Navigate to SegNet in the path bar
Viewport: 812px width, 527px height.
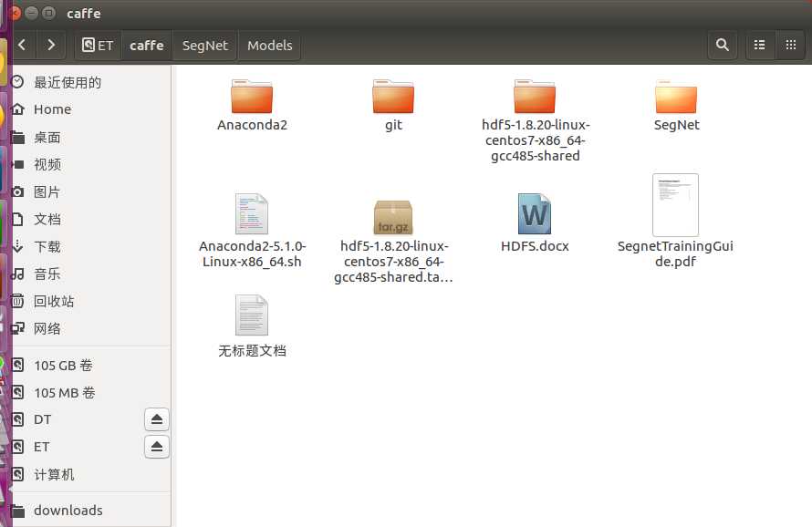205,46
